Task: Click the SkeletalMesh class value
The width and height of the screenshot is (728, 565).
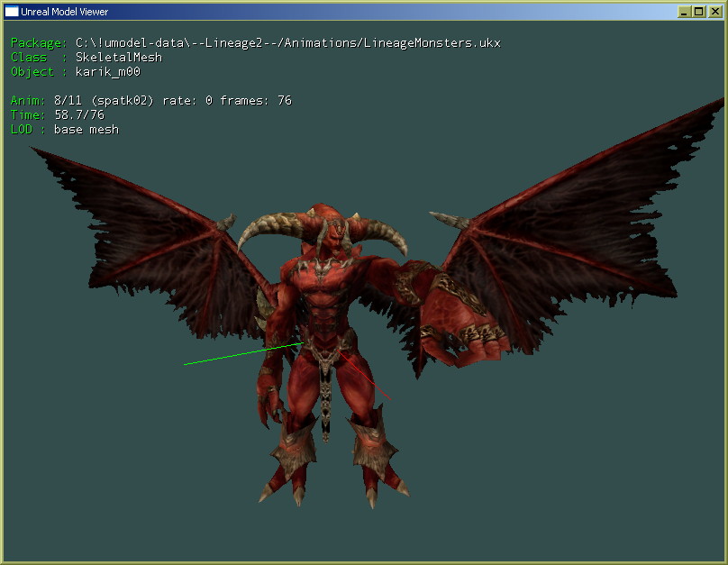Action: (119, 58)
